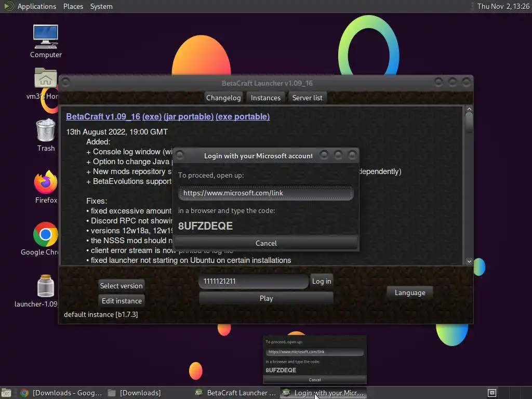Open the Home folder desktop icon

(45, 83)
